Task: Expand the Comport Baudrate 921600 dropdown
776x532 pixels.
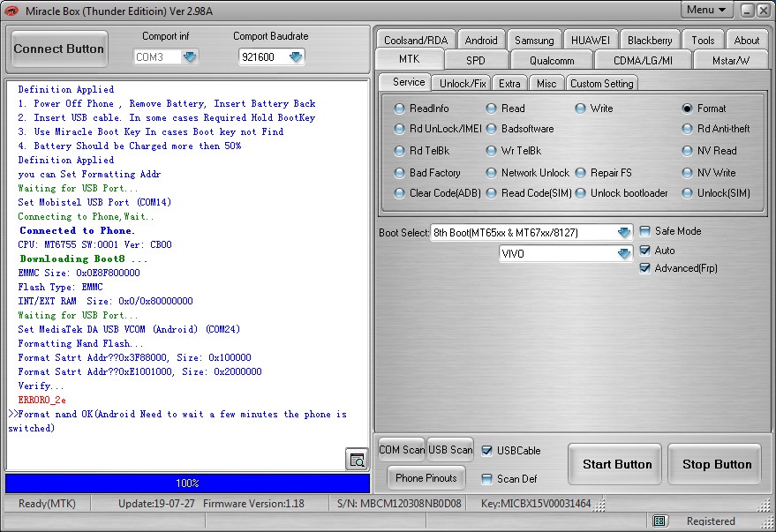Action: click(296, 56)
